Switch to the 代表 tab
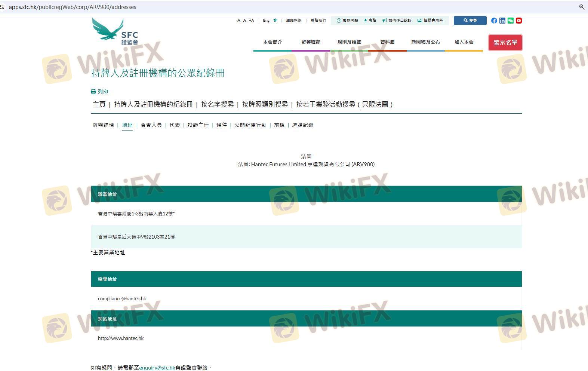This screenshot has height=371, width=588. click(x=175, y=125)
